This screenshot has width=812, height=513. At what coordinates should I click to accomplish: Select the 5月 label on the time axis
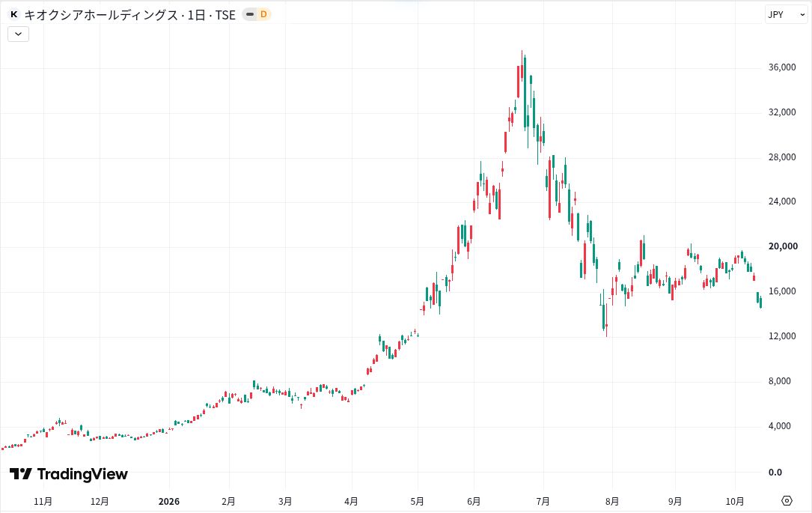click(417, 502)
